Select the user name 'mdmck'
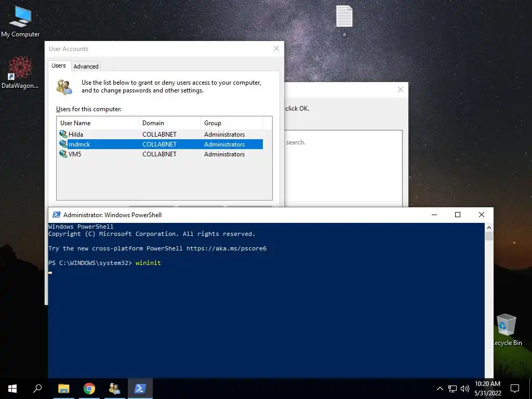Screen dimensions: 532x399 (x=79, y=144)
